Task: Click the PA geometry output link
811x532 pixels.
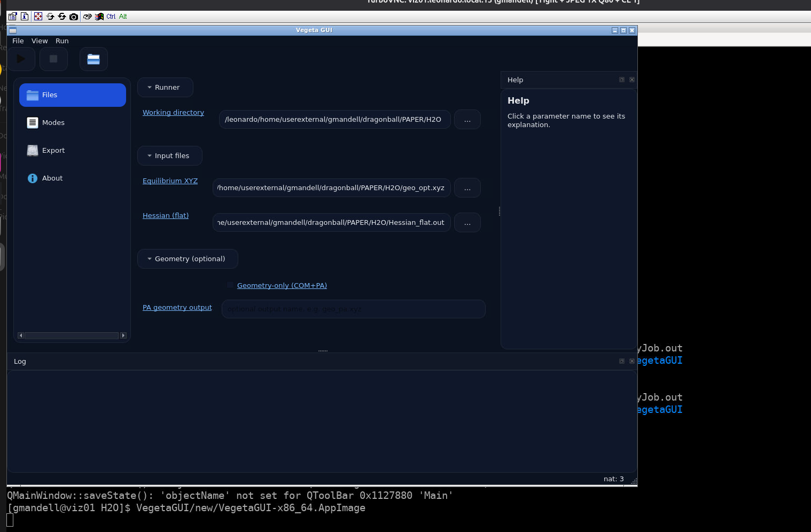Action: point(177,308)
